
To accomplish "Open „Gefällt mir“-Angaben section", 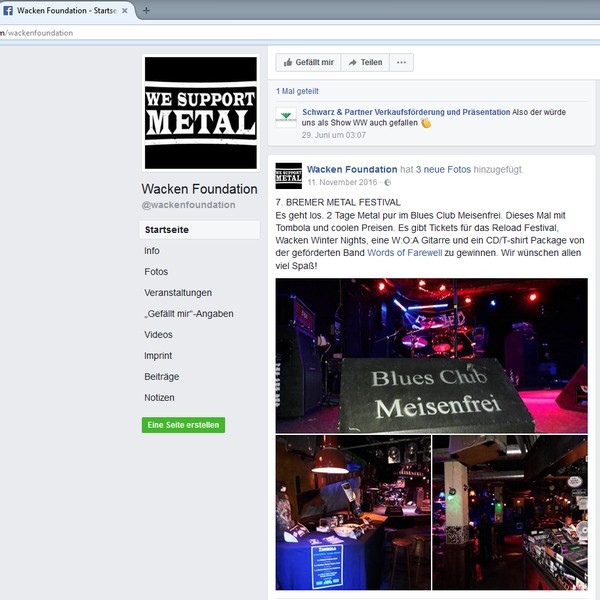I will 189,314.
